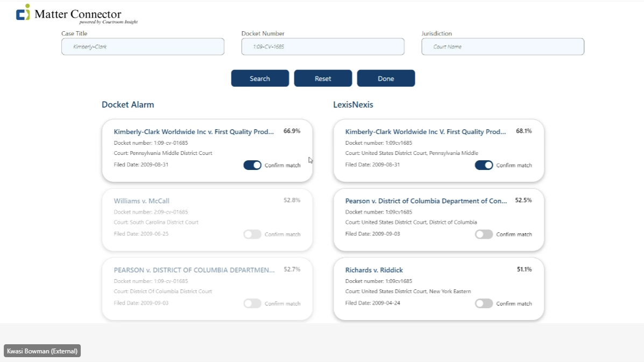Click the Docket Number field label

click(x=263, y=33)
